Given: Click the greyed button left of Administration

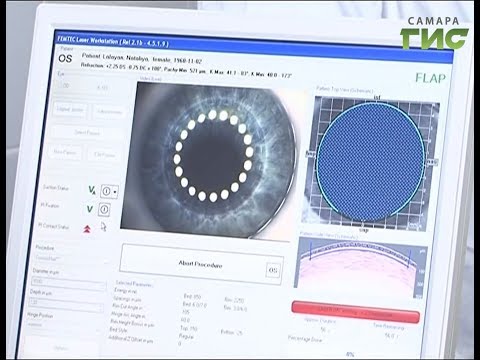Looking at the screenshot, I should click(x=70, y=109).
